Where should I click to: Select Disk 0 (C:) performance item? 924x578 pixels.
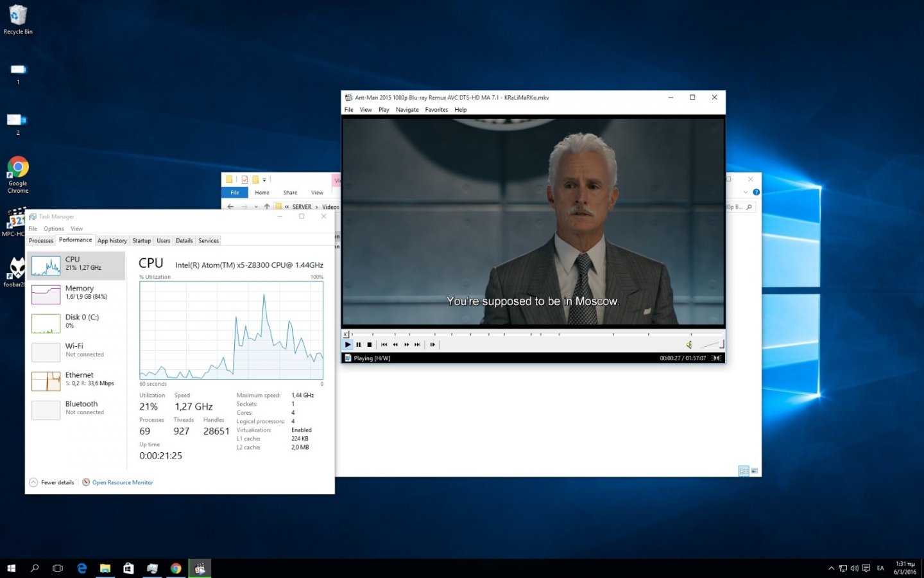(x=76, y=323)
